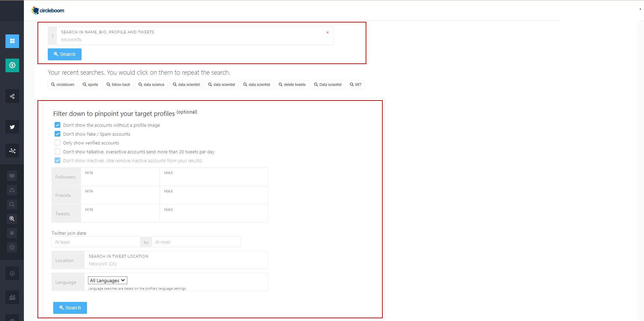Click the share network icon in sidebar
The height and width of the screenshot is (321, 644).
point(12,96)
